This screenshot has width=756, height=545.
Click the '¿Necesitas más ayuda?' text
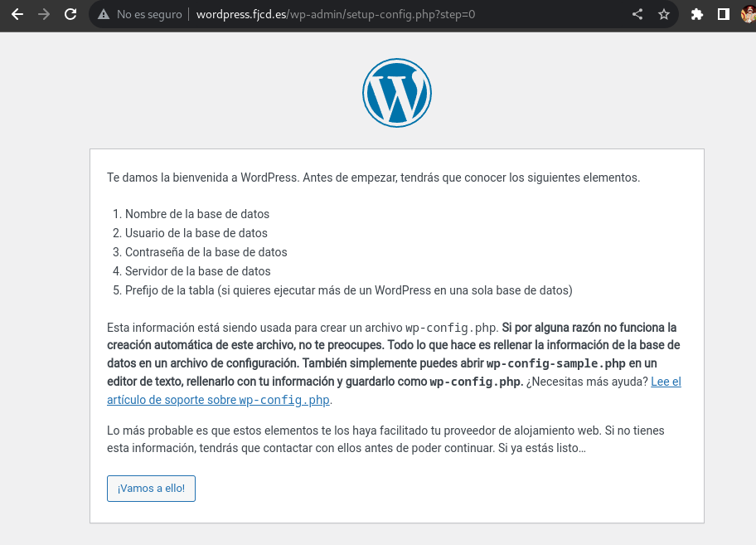point(587,382)
